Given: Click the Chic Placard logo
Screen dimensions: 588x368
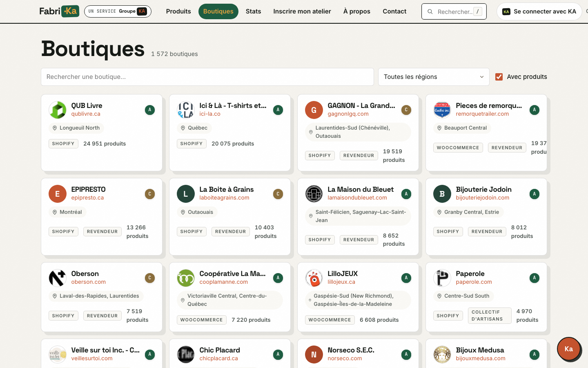Looking at the screenshot, I should [186, 355].
